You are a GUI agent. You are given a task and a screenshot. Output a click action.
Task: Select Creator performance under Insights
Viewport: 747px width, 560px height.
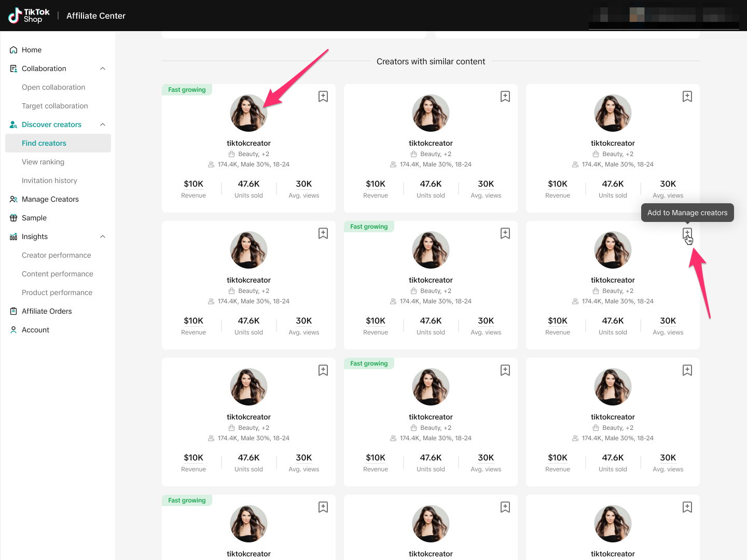pyautogui.click(x=57, y=255)
